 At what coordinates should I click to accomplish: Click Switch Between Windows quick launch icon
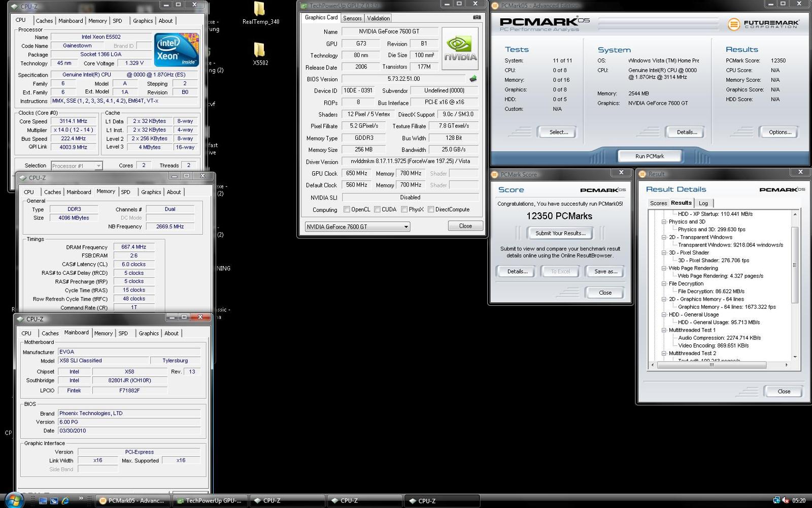(x=54, y=501)
